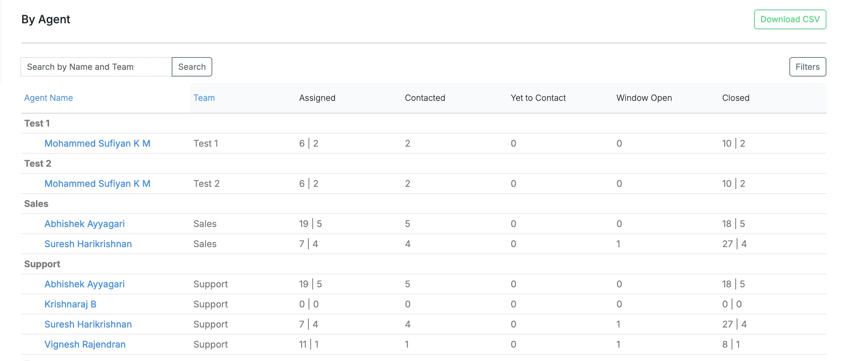Sort by Team column header

coord(204,98)
